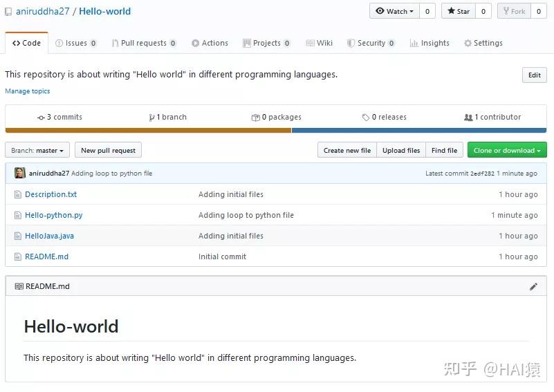Click the stargazer count beside Star
The width and height of the screenshot is (554, 392).
(483, 11)
